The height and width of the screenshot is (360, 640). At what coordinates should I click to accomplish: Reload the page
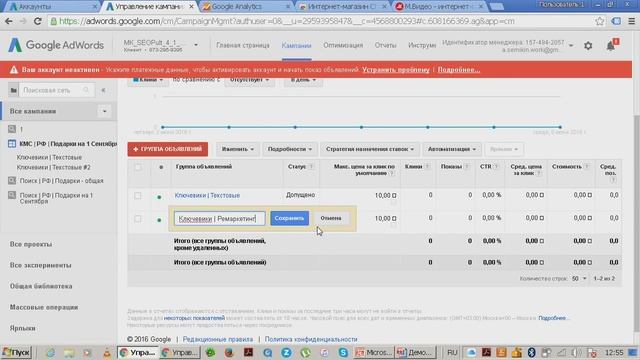pyautogui.click(x=38, y=21)
